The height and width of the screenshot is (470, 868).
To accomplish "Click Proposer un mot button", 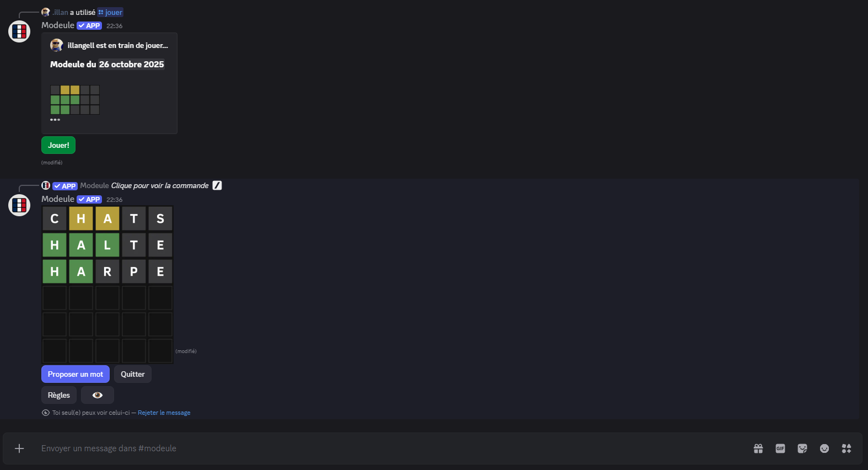I will tap(76, 374).
